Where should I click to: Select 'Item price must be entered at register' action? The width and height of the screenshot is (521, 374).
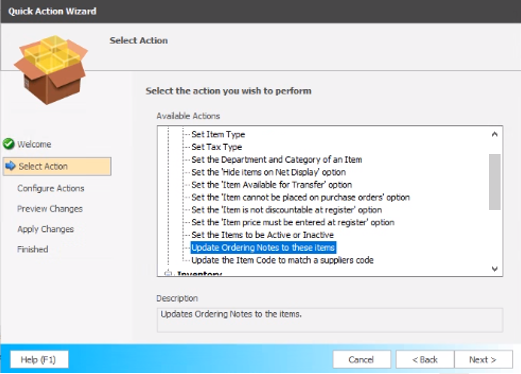coord(293,222)
